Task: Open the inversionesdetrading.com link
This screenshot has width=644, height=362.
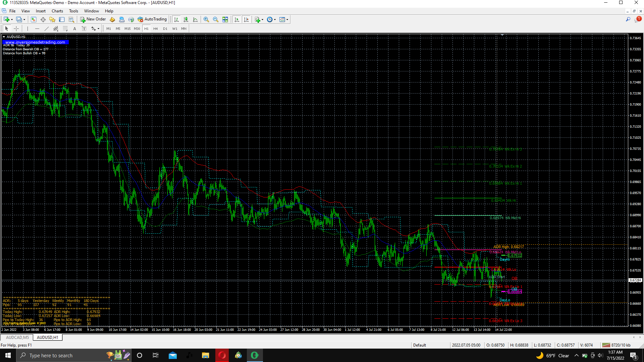Action: click(x=35, y=42)
